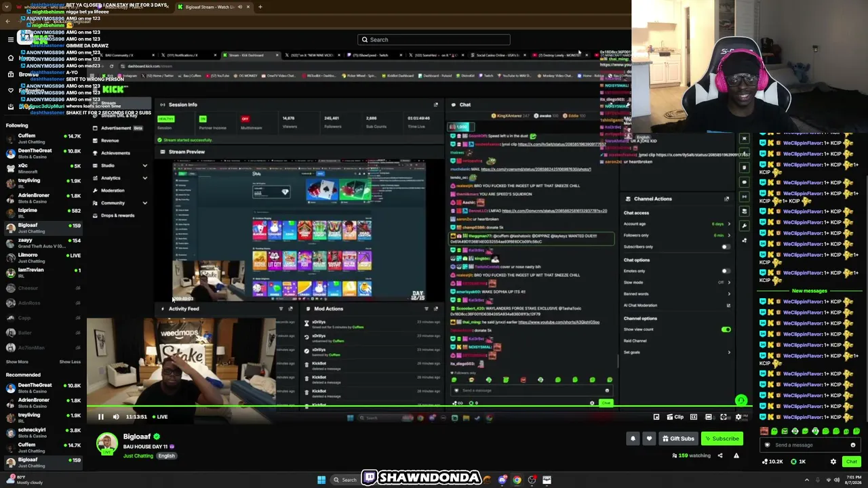Turn off Show view count in streamed dashboard
Image resolution: width=868 pixels, height=488 pixels.
click(x=726, y=329)
